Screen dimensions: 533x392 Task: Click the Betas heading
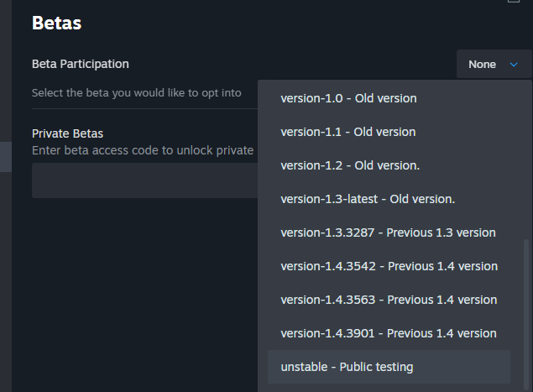click(x=57, y=24)
